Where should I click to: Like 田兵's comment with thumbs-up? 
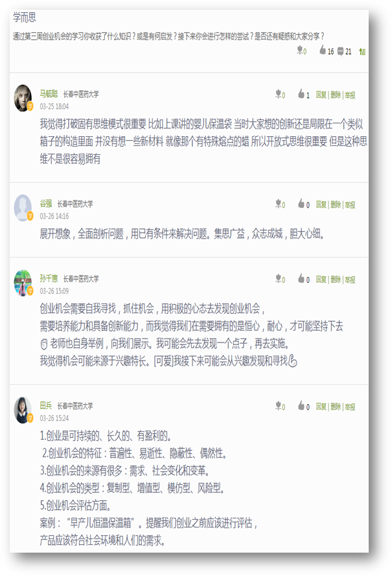pyautogui.click(x=301, y=405)
